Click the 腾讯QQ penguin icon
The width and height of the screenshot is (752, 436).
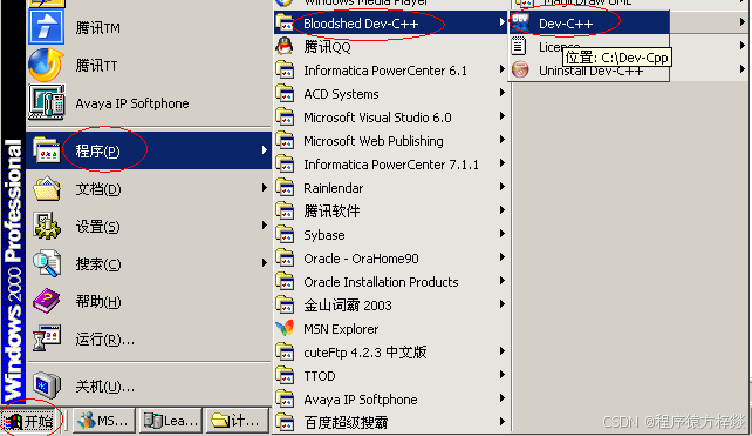coord(285,46)
